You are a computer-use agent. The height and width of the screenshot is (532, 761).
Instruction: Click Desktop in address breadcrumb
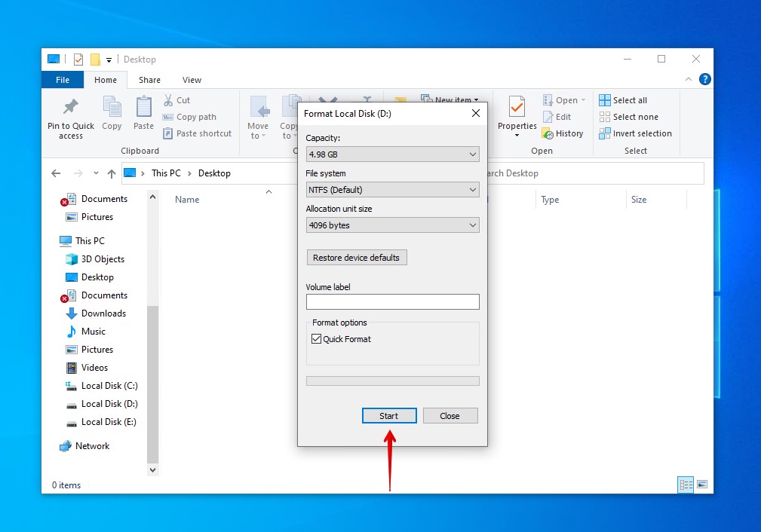(214, 173)
